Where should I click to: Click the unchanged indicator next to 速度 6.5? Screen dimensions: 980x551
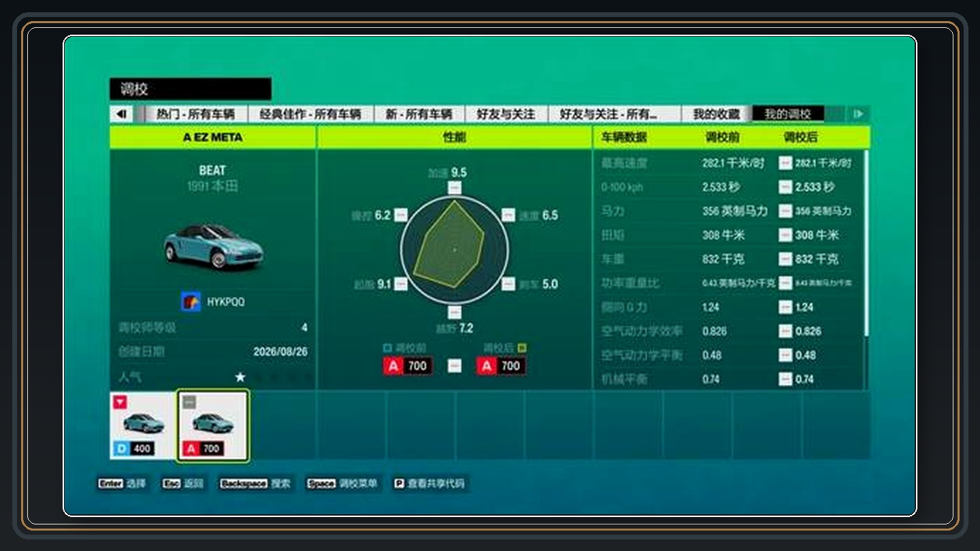(x=508, y=215)
